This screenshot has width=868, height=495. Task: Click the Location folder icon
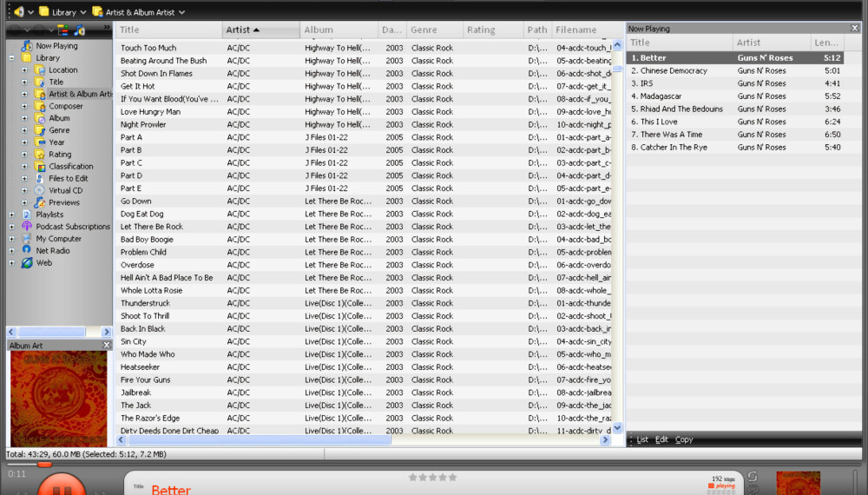[x=40, y=69]
